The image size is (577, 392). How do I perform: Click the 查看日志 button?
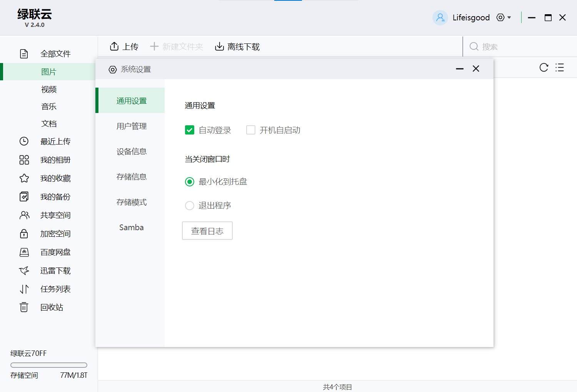pos(207,231)
